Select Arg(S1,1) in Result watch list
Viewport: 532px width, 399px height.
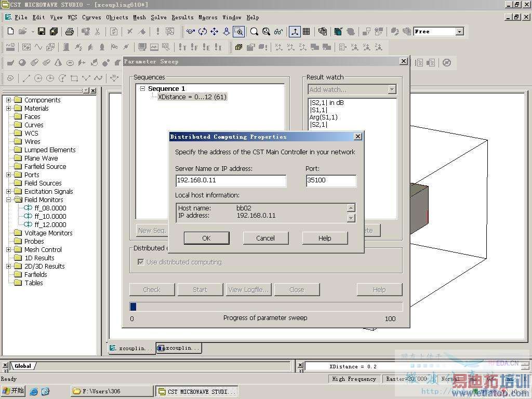click(x=323, y=117)
